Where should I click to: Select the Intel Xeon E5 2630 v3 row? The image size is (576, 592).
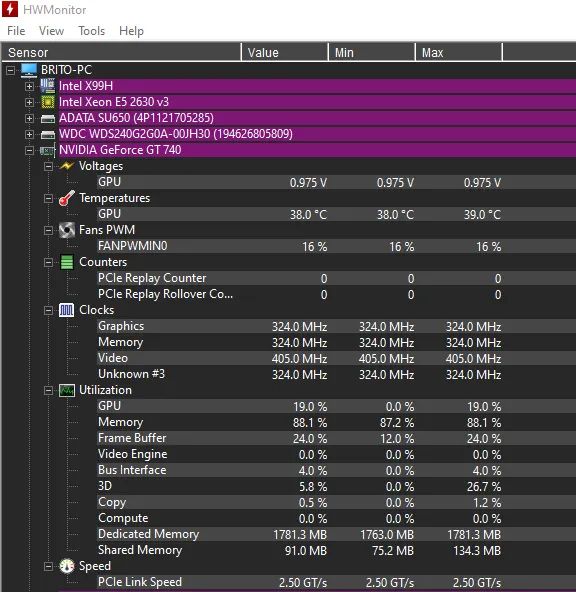317,102
